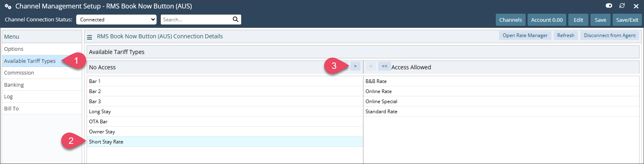Select B&B Rate in Access Allowed
This screenshot has width=644, height=164.
[501, 81]
